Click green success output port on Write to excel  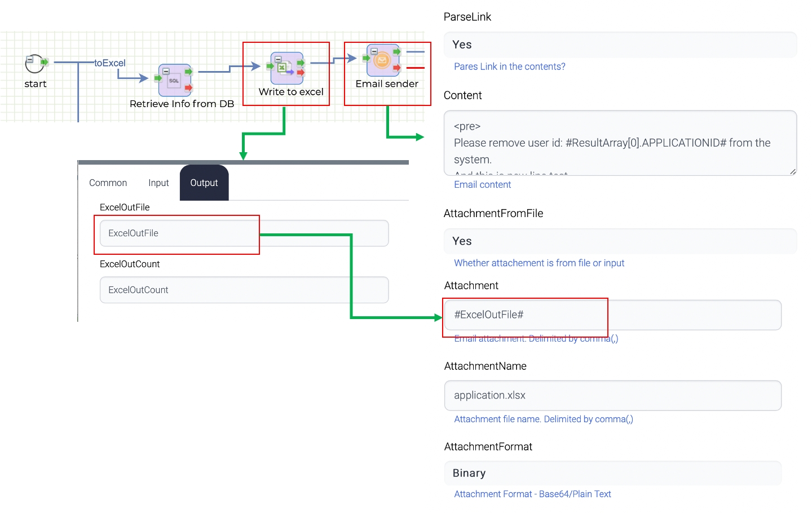(x=301, y=63)
